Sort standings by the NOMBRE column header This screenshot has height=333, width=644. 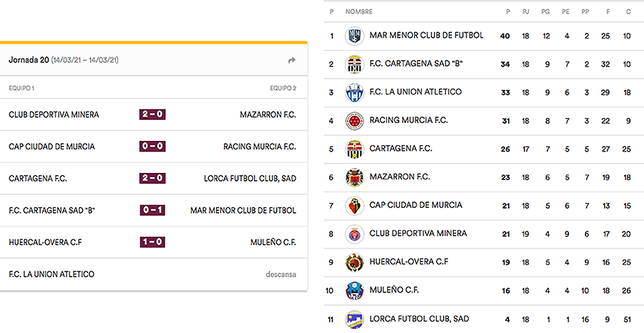[x=358, y=12]
